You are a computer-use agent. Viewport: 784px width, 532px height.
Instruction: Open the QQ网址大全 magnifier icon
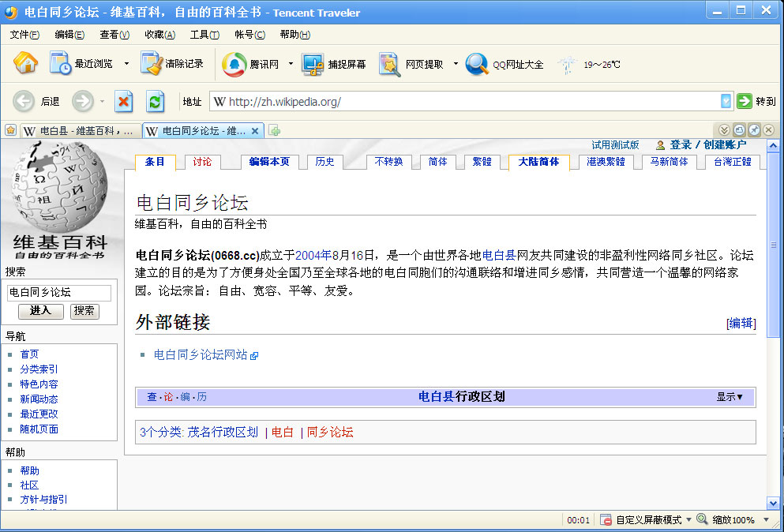pyautogui.click(x=477, y=64)
